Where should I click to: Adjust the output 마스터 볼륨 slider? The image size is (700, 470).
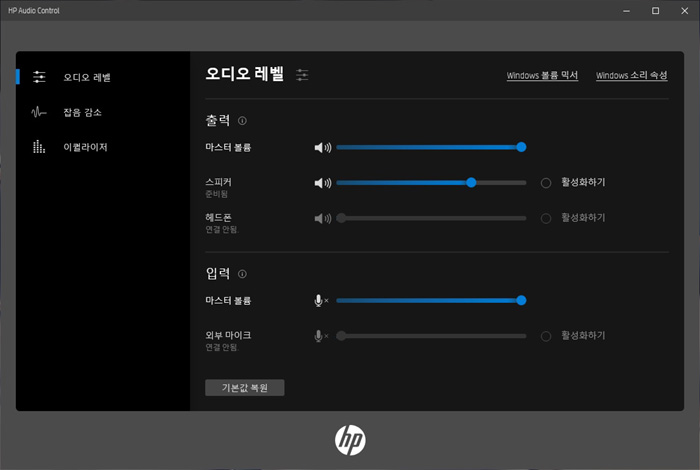[x=431, y=147]
